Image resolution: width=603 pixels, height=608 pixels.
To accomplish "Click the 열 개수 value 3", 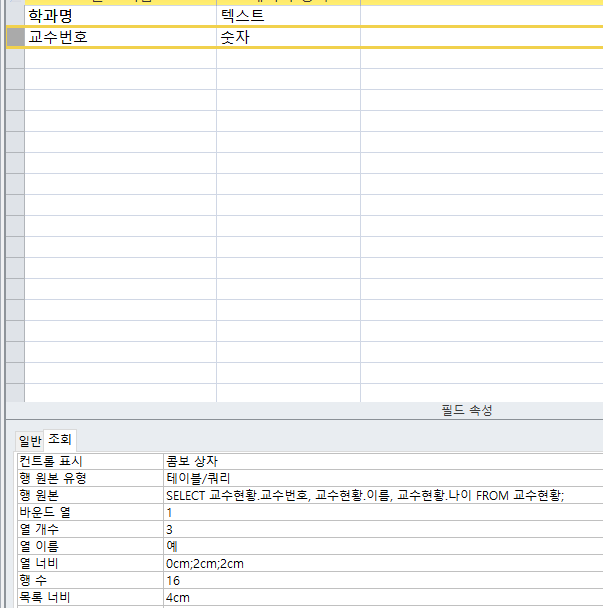I will point(380,530).
